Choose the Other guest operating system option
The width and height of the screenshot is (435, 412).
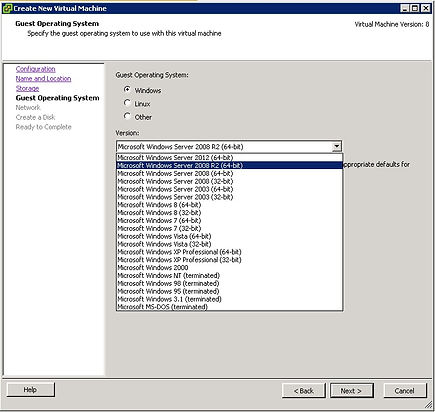click(127, 116)
